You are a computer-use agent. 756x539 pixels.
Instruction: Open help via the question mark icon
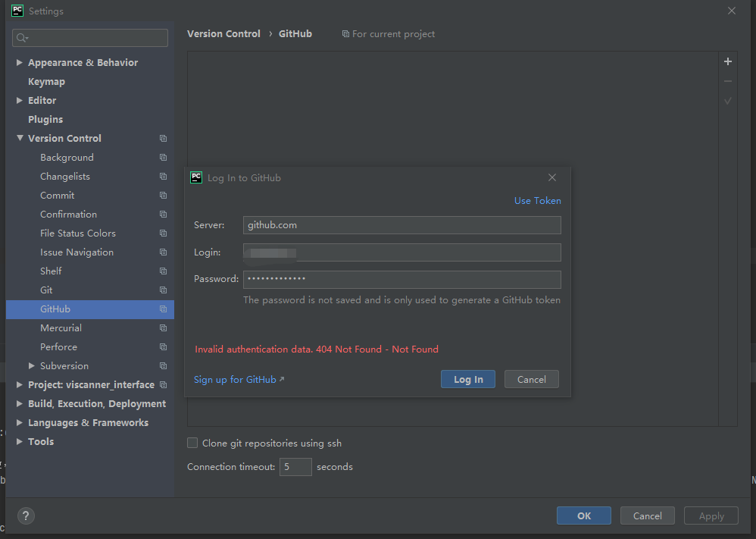(26, 515)
